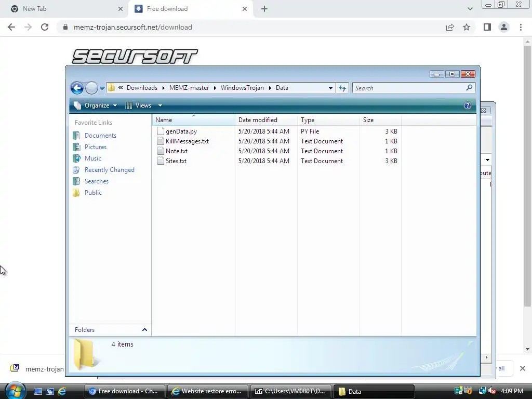Close the New Tab browser tab
532x399 pixels.
point(121,9)
